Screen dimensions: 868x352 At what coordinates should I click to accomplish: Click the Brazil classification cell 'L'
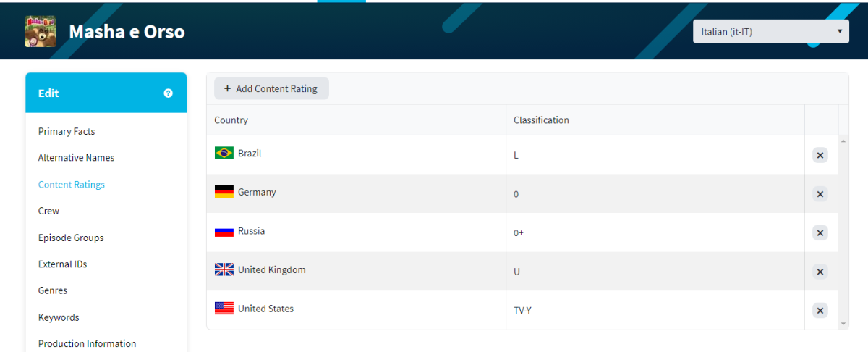pyautogui.click(x=655, y=155)
